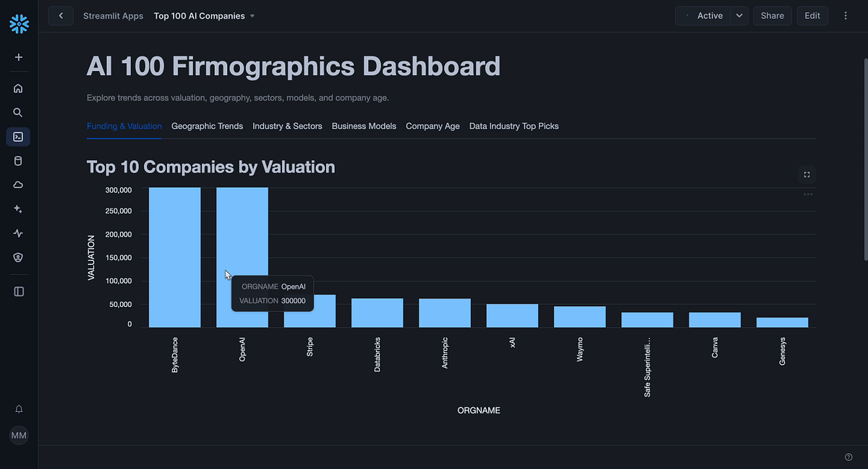
Task: Click the Safe Superintelligence bar in chart
Action: (647, 320)
